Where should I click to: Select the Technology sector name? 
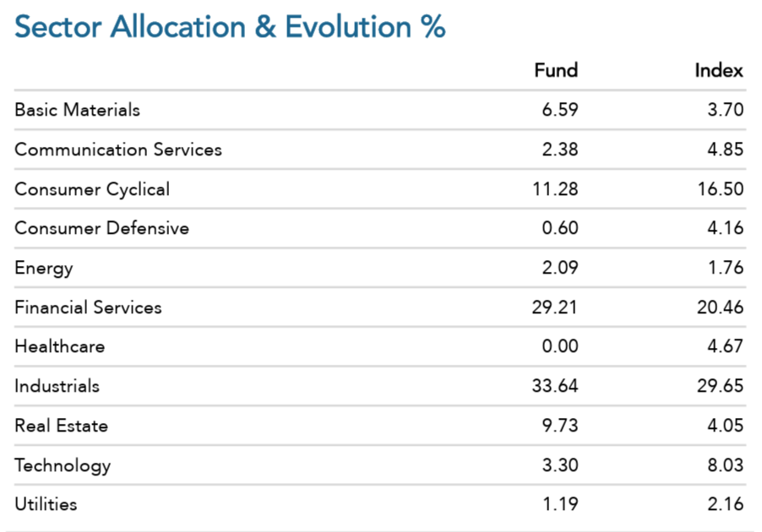tap(63, 466)
